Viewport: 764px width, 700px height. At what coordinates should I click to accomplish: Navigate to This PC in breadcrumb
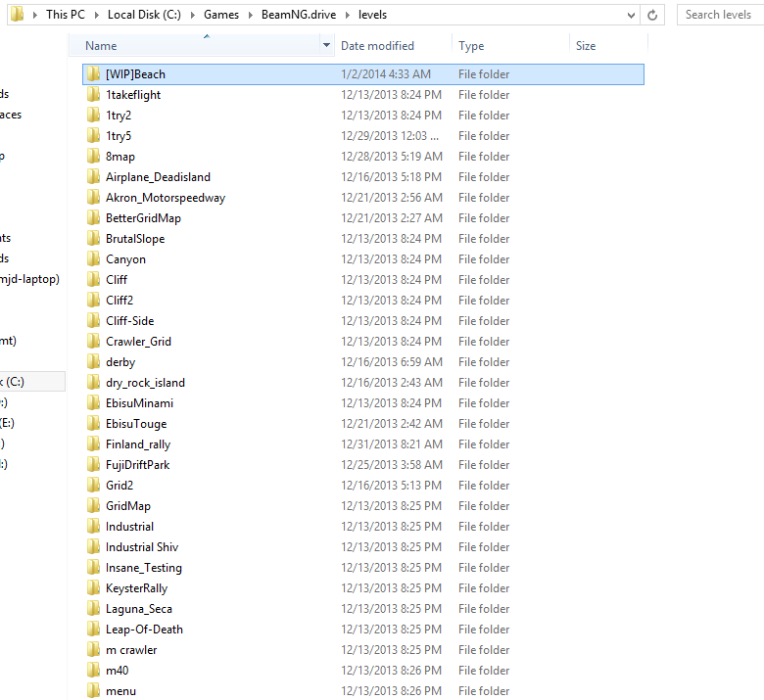(x=66, y=15)
